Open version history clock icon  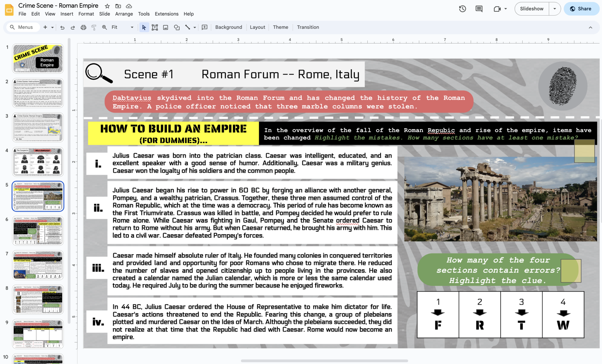[462, 9]
